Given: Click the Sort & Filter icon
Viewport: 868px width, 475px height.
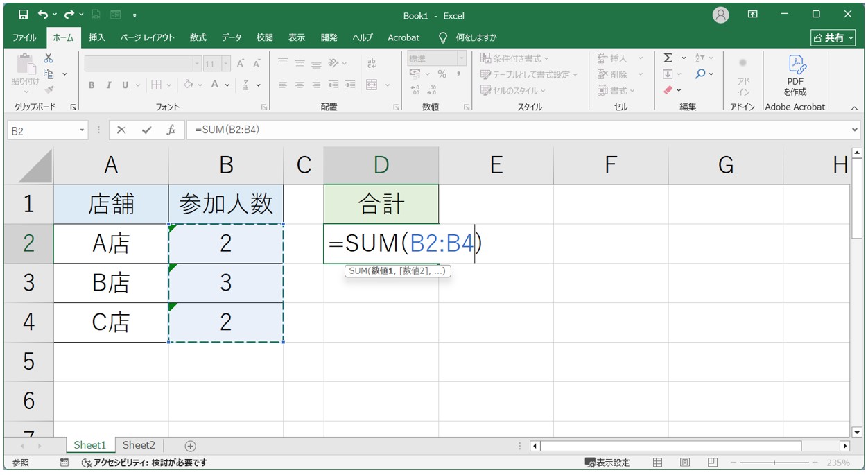Looking at the screenshot, I should [x=700, y=58].
